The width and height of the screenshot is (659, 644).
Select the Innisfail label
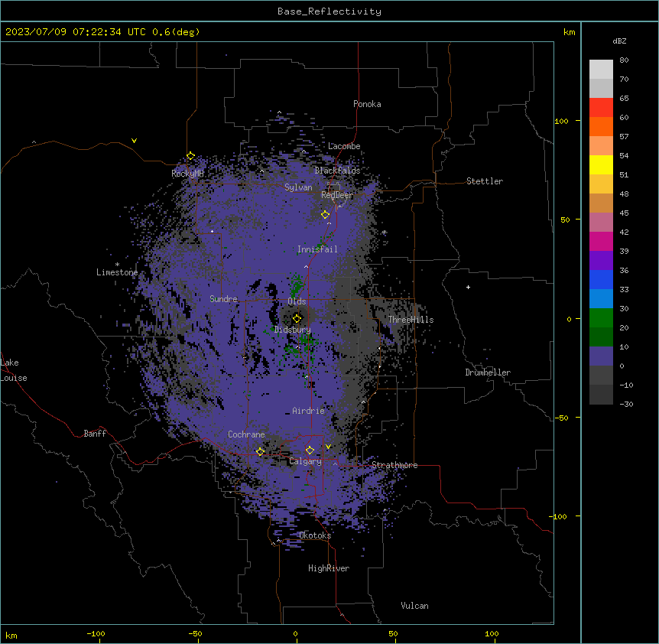[317, 249]
